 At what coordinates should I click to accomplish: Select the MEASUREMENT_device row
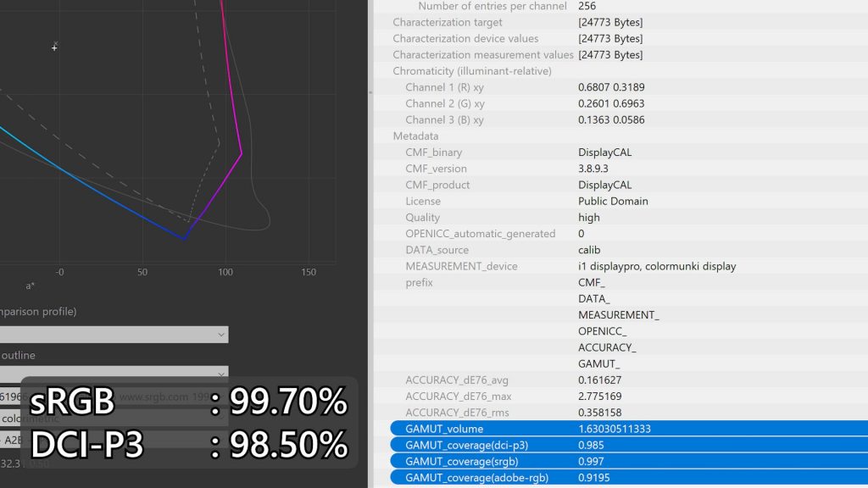pyautogui.click(x=620, y=266)
